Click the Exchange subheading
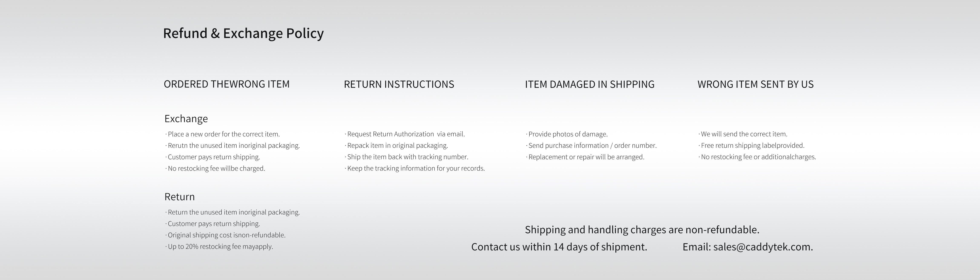Viewport: 980px width, 280px height. coord(186,119)
